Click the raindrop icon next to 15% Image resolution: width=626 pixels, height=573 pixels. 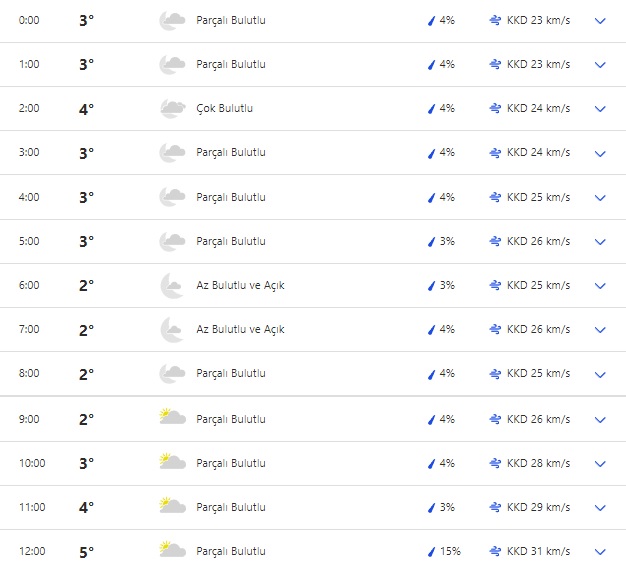coord(432,551)
